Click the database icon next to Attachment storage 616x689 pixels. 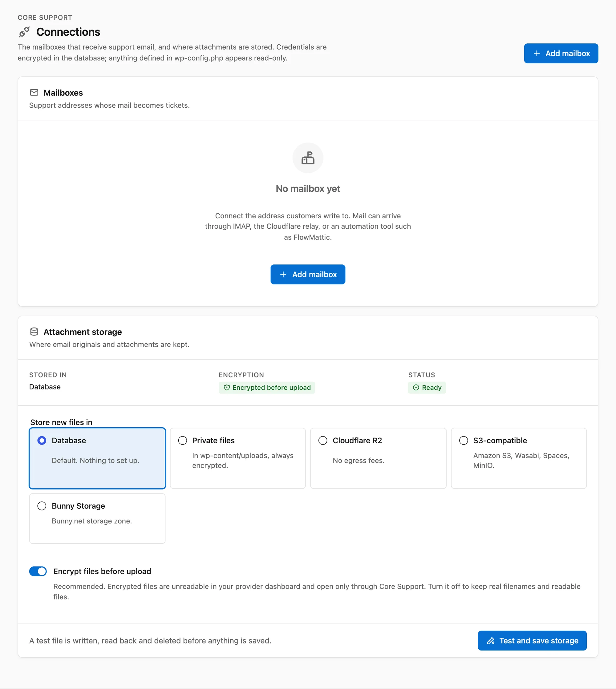[34, 332]
